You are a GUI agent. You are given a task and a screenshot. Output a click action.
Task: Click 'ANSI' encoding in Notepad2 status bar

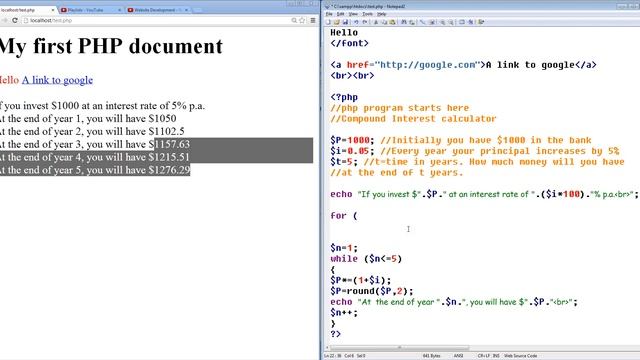[x=458, y=356]
